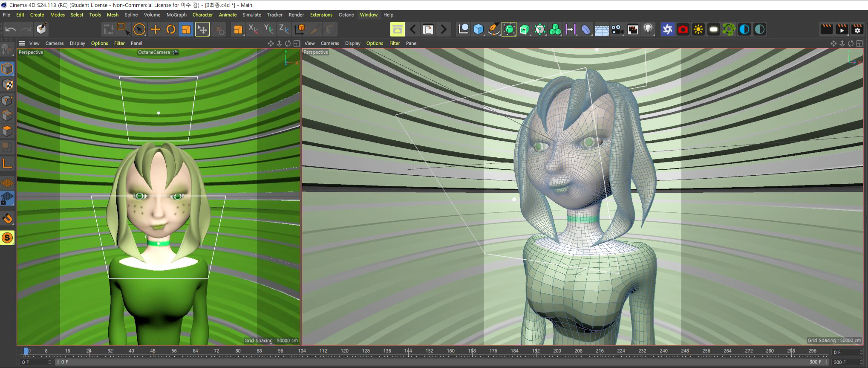
Task: Click Render to Picture Viewer icon
Action: click(842, 29)
